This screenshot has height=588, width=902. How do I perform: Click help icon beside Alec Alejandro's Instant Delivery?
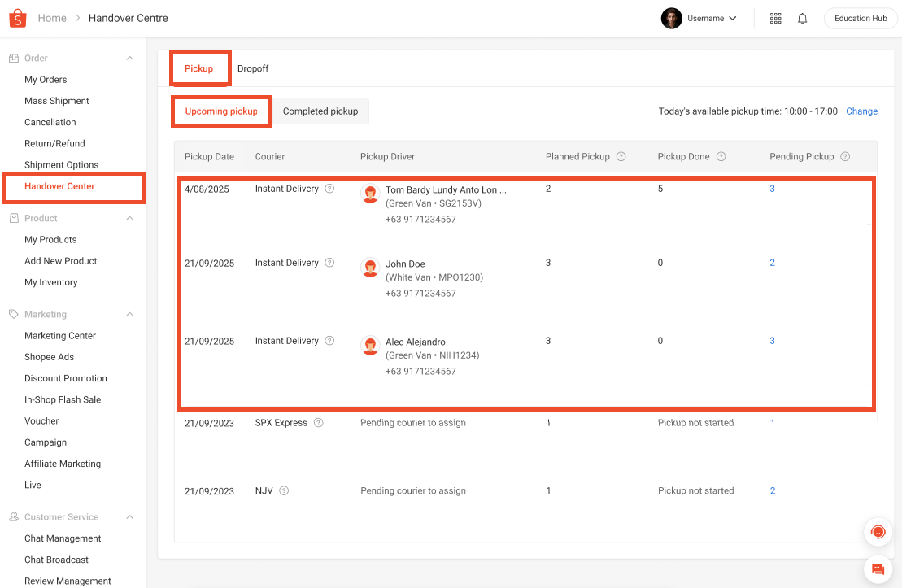329,341
